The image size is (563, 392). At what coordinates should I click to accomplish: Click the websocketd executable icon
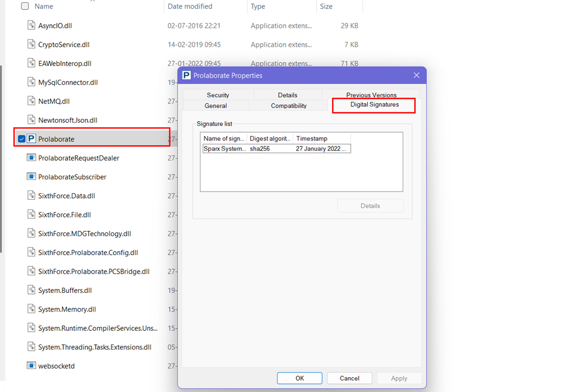click(31, 366)
